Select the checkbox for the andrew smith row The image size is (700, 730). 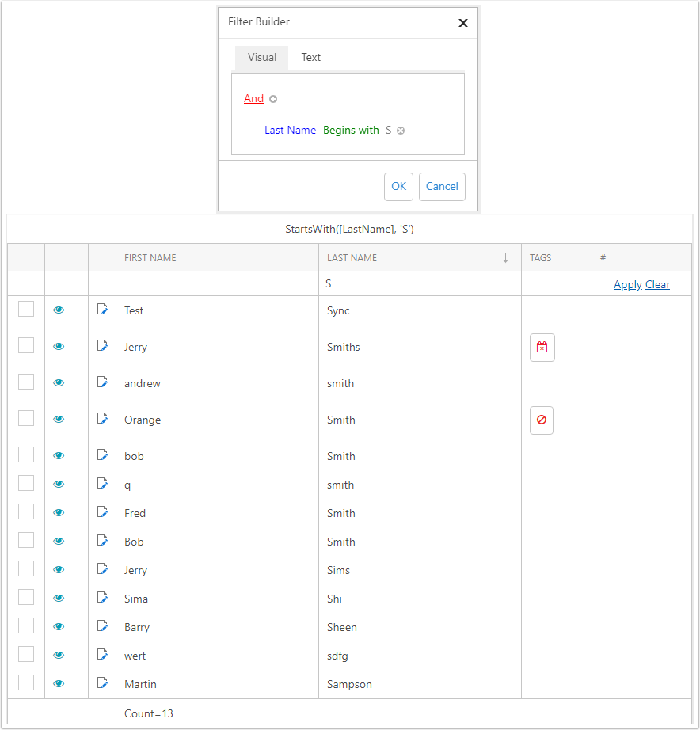click(x=26, y=382)
